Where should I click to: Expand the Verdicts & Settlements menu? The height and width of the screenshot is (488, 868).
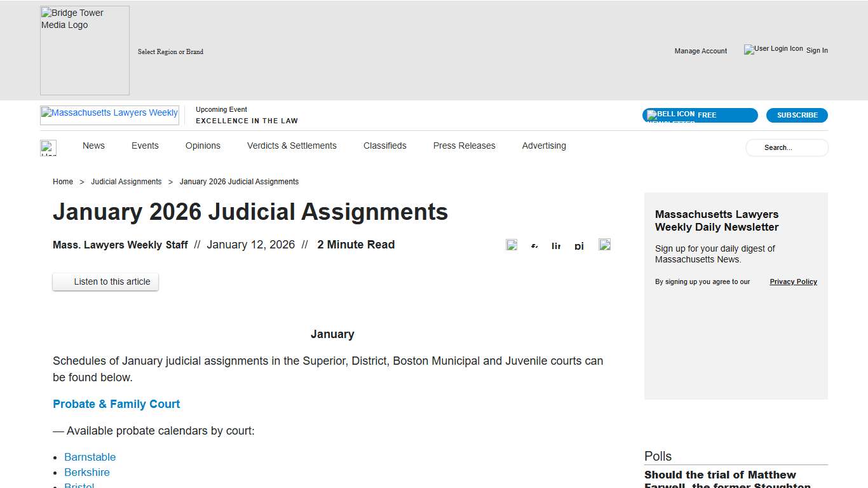click(292, 146)
